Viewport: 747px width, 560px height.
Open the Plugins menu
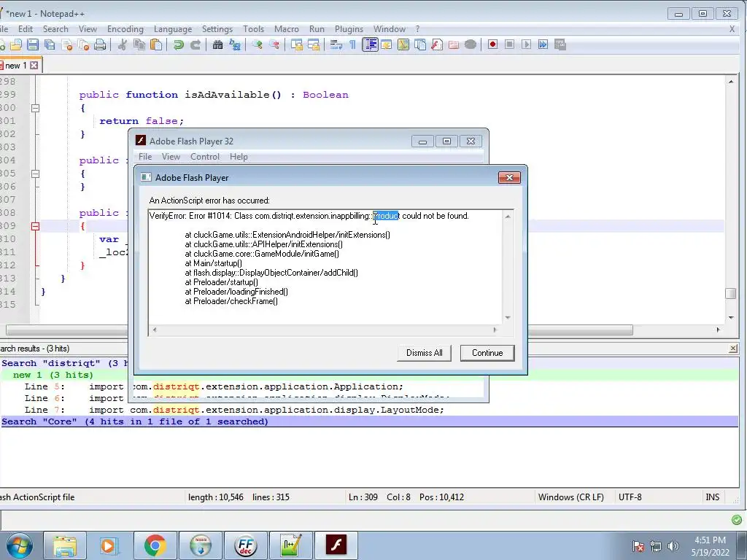tap(349, 29)
